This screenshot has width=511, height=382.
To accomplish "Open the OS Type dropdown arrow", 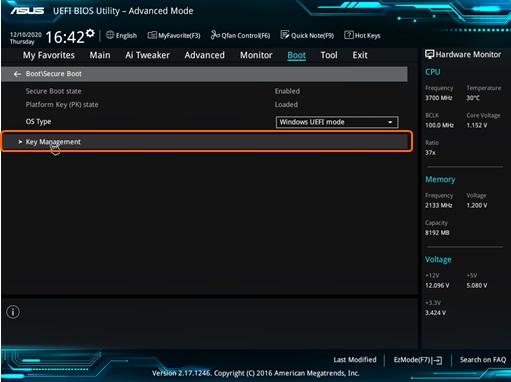I will [390, 122].
